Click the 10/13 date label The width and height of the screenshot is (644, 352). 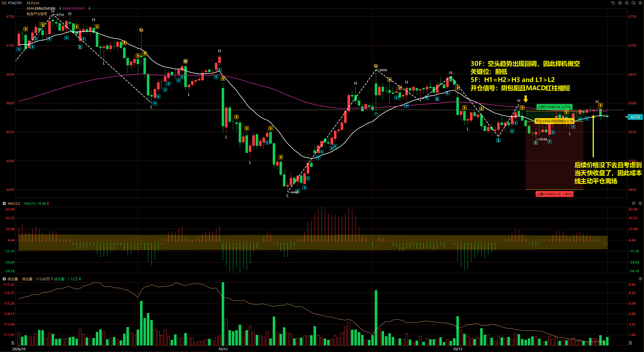tap(457, 349)
